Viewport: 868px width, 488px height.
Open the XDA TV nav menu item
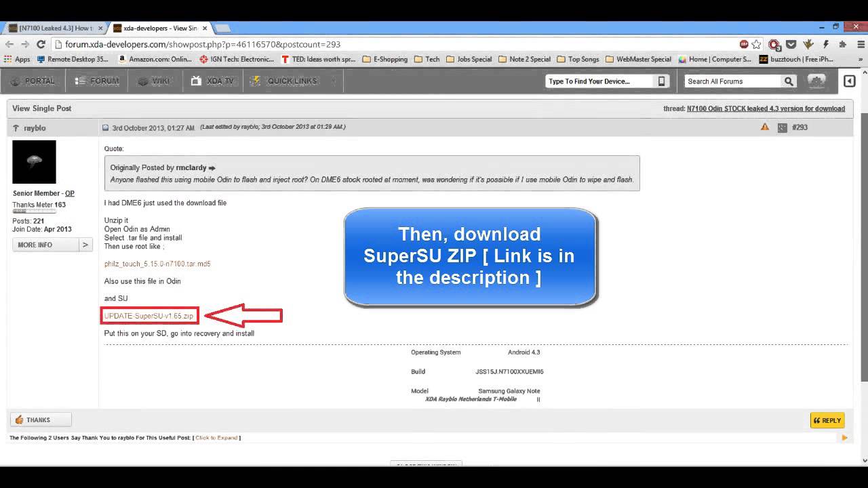click(212, 81)
